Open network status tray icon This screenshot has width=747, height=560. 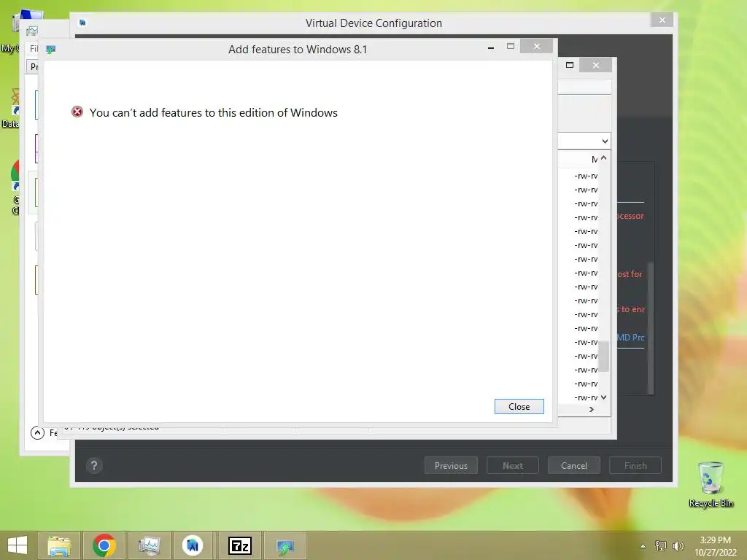tap(661, 546)
